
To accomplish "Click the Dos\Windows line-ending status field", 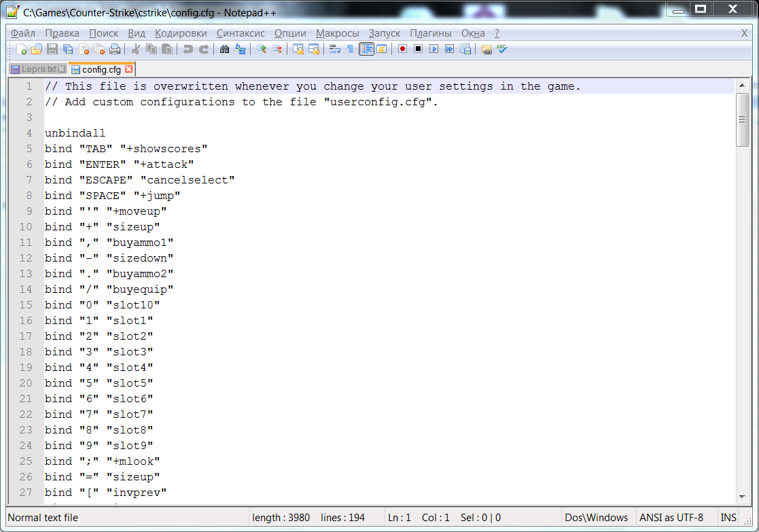I will pyautogui.click(x=596, y=518).
